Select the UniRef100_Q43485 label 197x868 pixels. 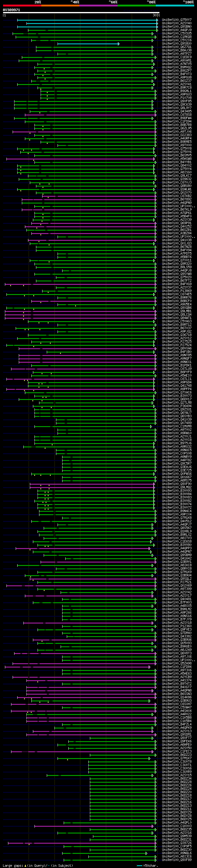176,111
